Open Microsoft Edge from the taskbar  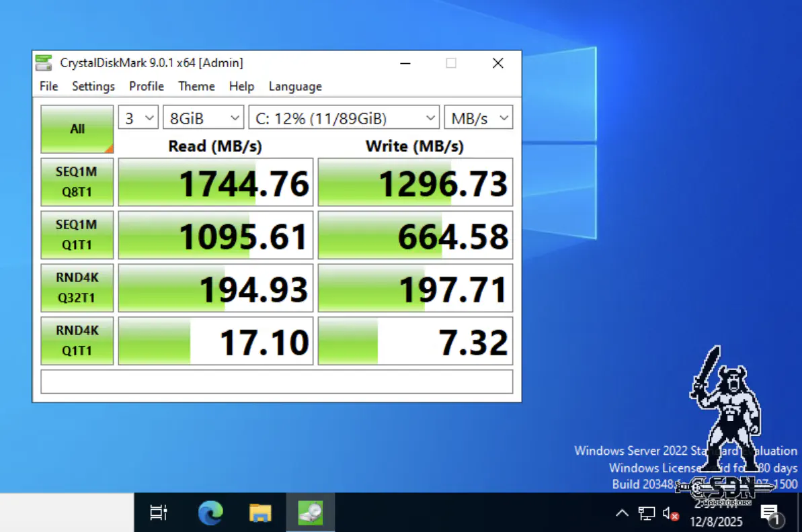coord(210,513)
